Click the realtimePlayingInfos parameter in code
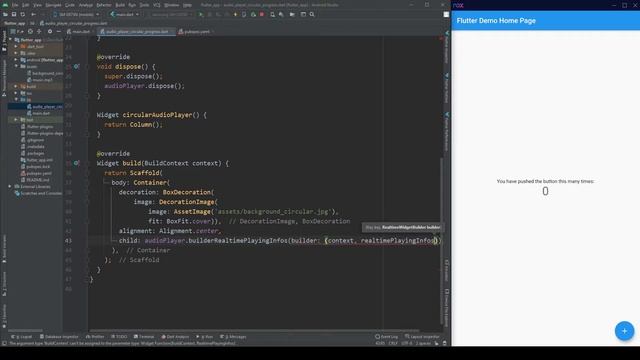The height and width of the screenshot is (360, 640). coord(397,240)
